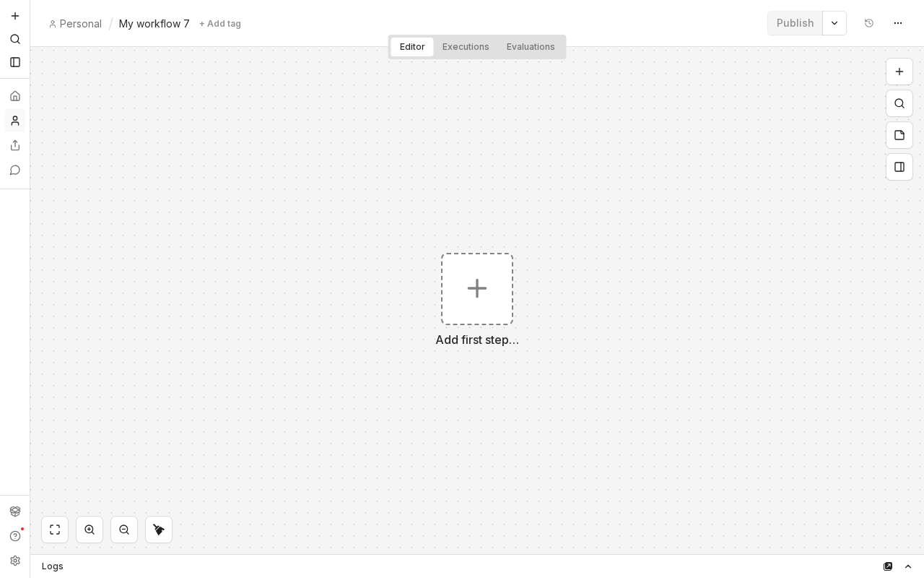The width and height of the screenshot is (924, 578).
Task: Zoom in on the canvas
Action: tap(90, 530)
